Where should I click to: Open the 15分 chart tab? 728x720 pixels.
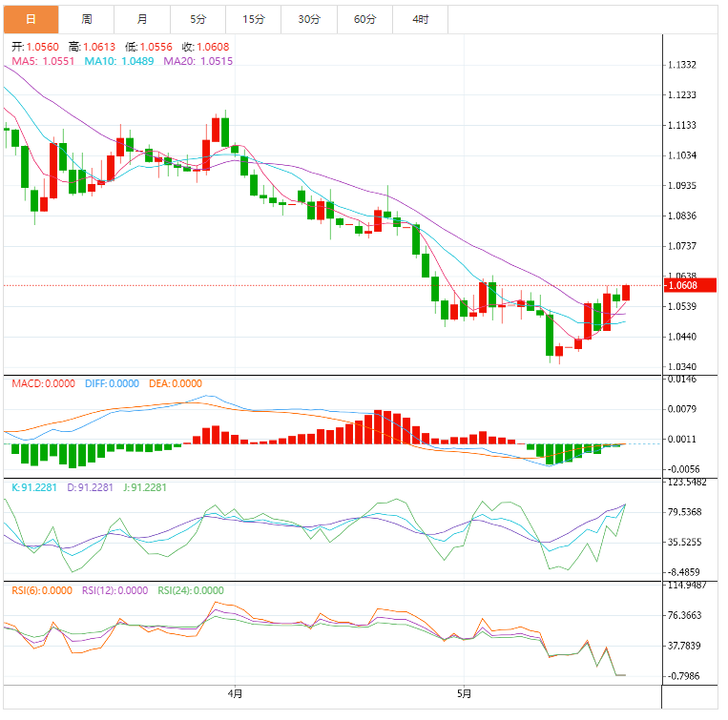(x=254, y=19)
